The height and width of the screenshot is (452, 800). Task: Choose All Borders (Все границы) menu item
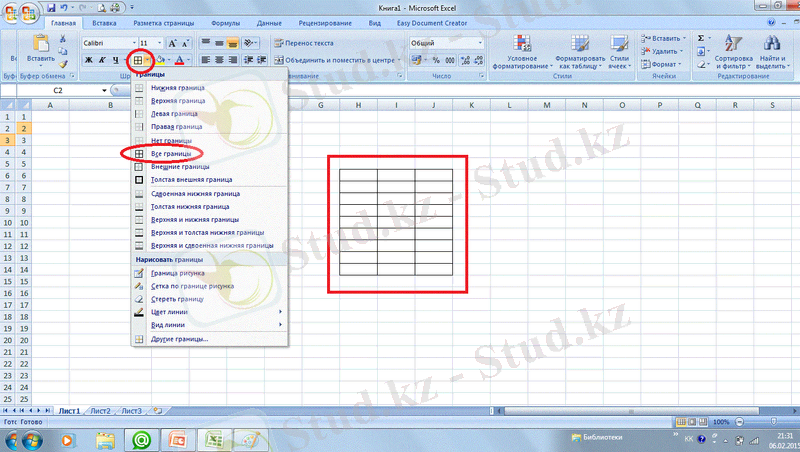[170, 154]
